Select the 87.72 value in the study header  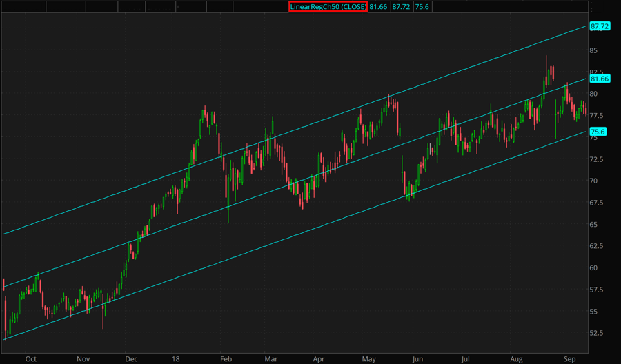[x=400, y=6]
